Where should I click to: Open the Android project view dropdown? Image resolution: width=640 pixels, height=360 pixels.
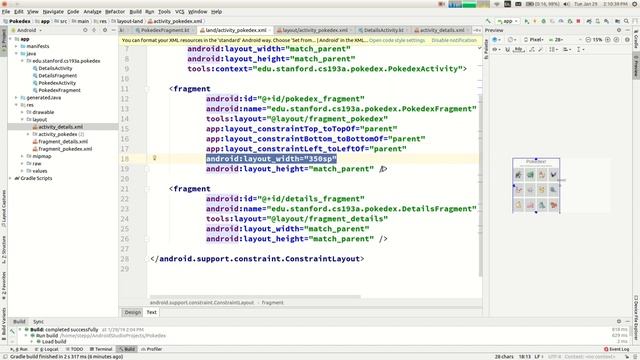[27, 30]
